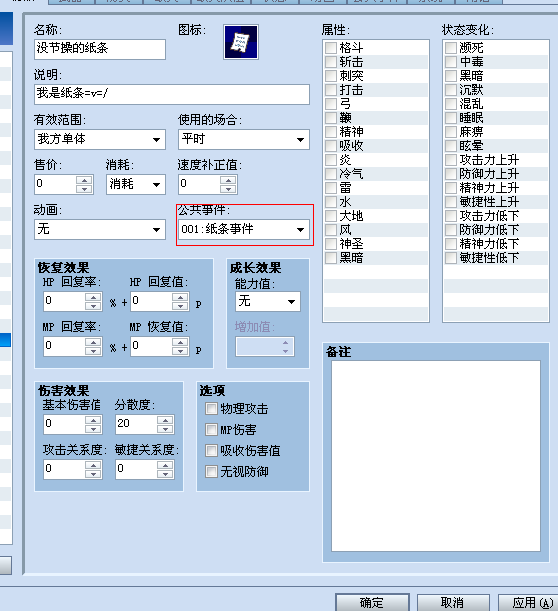
Task: Toggle the 混乱 state change checkbox
Action: pyautogui.click(x=451, y=104)
